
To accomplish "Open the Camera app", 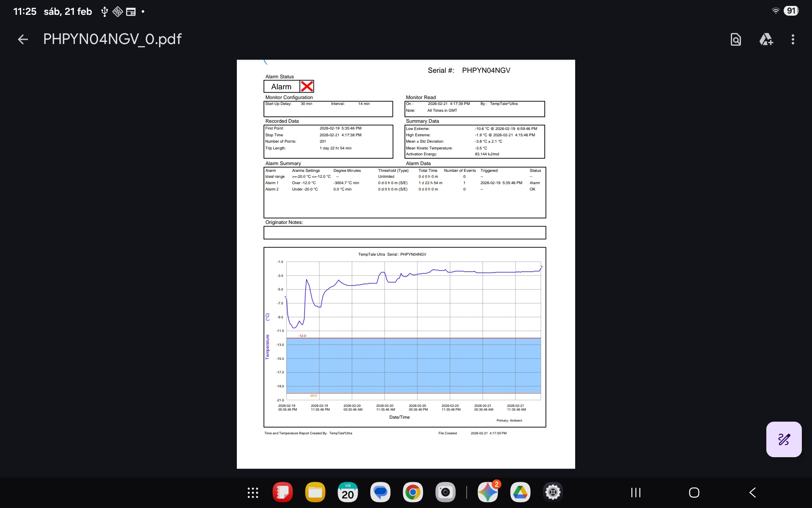I will [445, 492].
